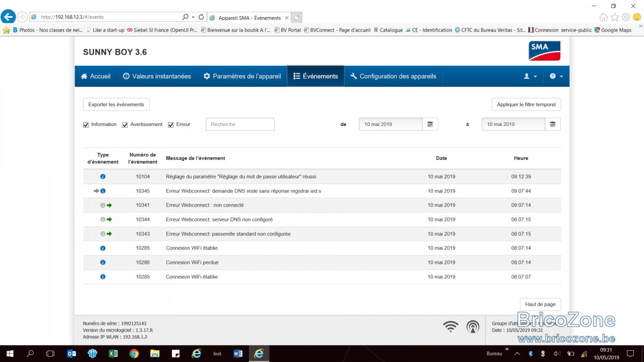Screen dimensions: 644x362
Task: Uncheck the Information filter checkbox
Action: click(86, 125)
